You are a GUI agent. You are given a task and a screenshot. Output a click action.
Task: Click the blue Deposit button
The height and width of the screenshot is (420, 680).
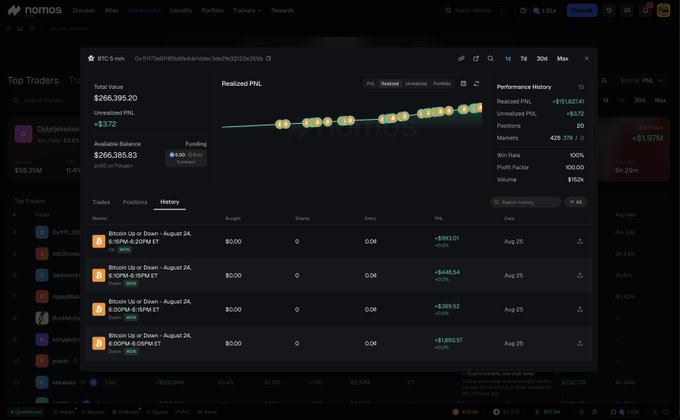(x=582, y=10)
